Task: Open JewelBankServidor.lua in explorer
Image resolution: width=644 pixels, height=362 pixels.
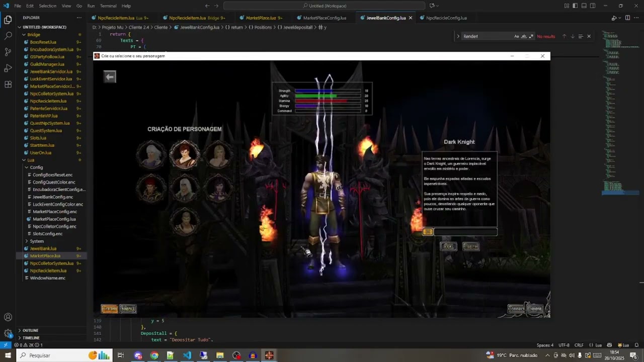Action: tap(51, 71)
